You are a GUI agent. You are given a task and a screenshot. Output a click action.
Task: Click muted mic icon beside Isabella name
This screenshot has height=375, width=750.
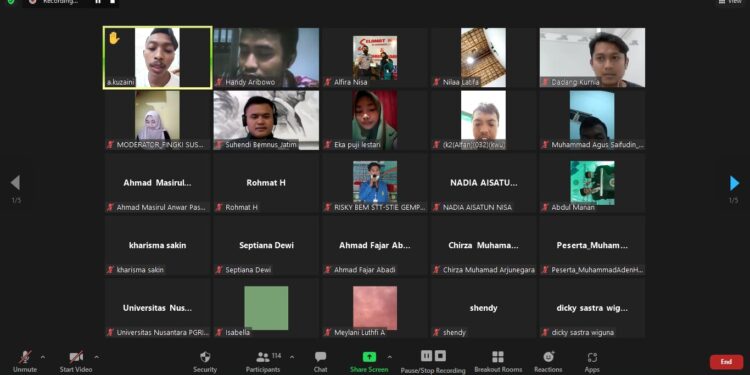(219, 332)
